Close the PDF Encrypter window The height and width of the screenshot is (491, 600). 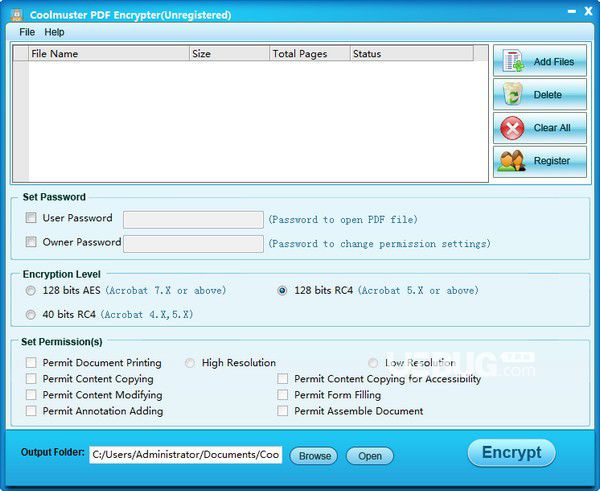tap(589, 11)
